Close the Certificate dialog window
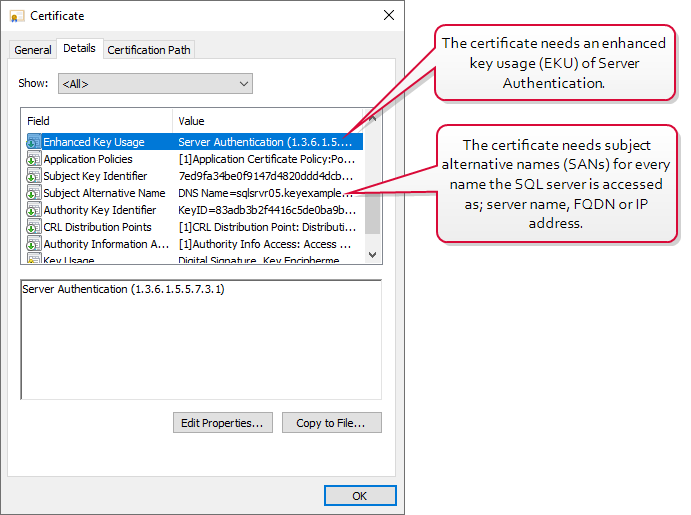This screenshot has width=691, height=515. coord(388,16)
